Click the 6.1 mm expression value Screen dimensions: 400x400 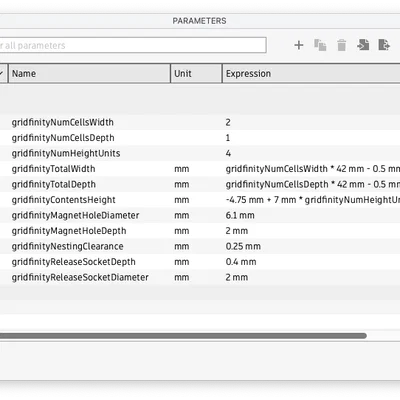tap(240, 215)
